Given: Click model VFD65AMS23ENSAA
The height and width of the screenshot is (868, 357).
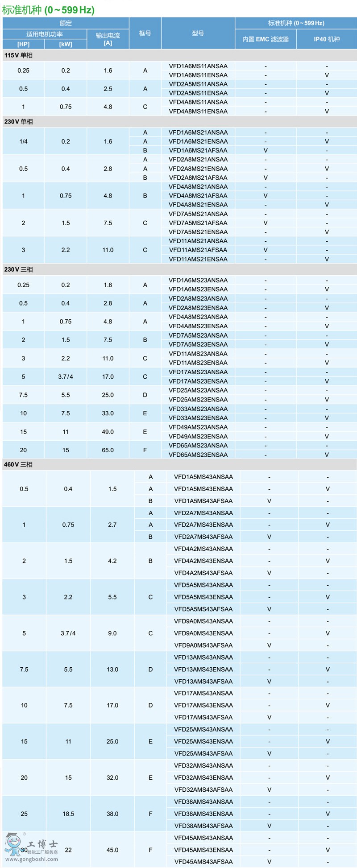Looking at the screenshot, I should pos(198,455).
